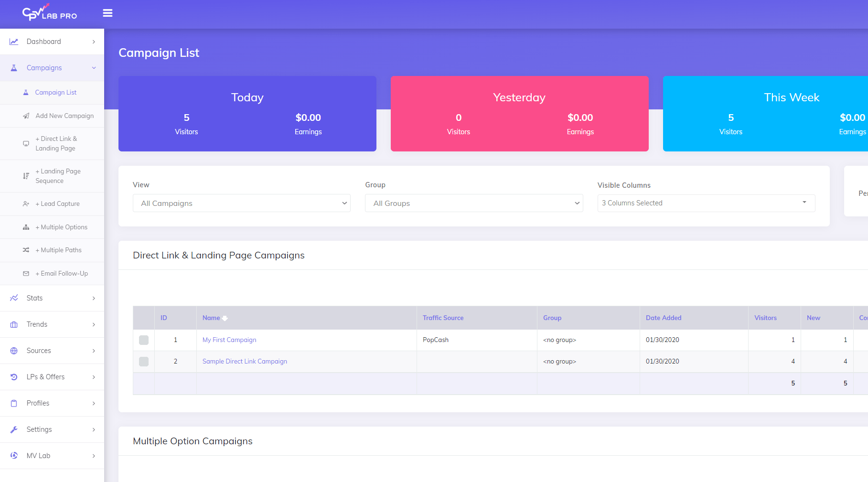Viewport: 868px width, 482px height.
Task: Sort the table by Name column
Action: click(211, 318)
